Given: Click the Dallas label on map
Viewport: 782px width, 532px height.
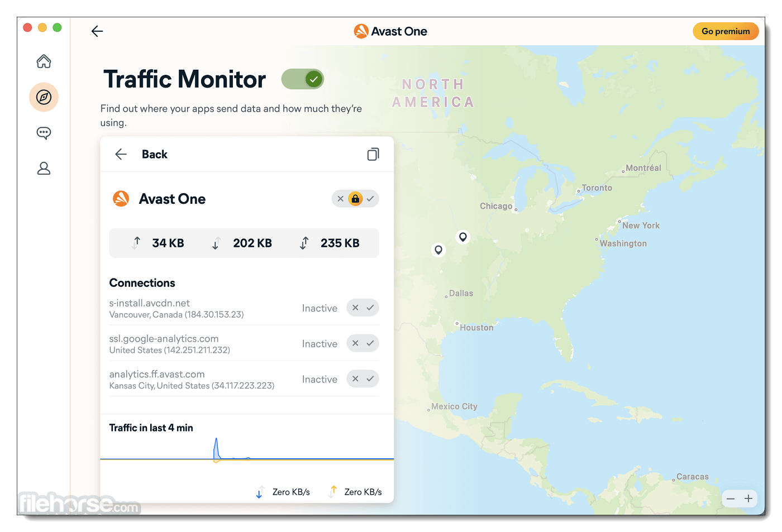Looking at the screenshot, I should (x=461, y=293).
